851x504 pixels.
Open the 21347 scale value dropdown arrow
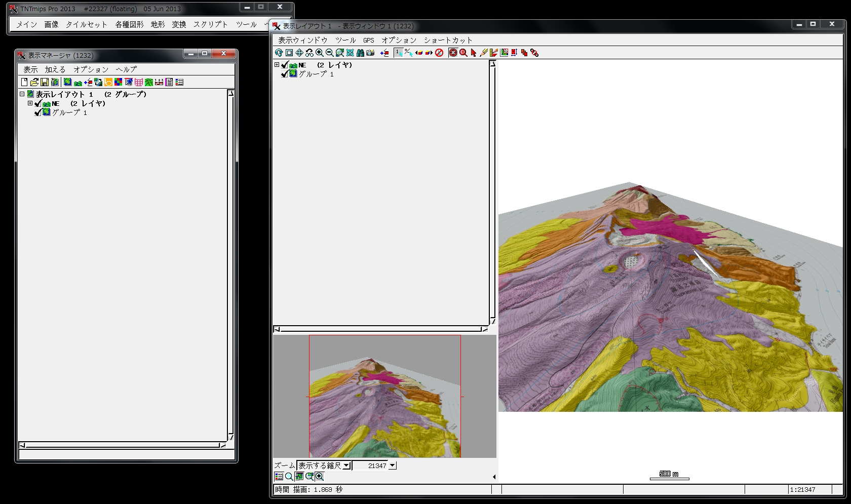pos(392,466)
